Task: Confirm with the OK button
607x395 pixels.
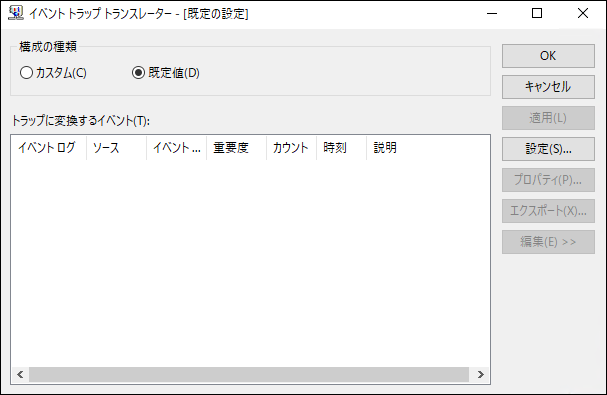Action: 548,56
